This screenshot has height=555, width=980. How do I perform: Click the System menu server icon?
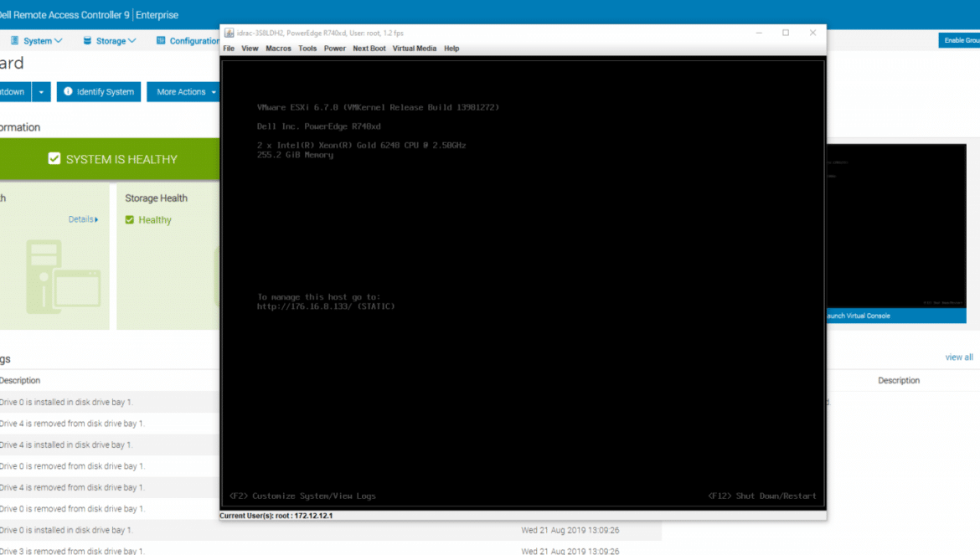tap(14, 40)
